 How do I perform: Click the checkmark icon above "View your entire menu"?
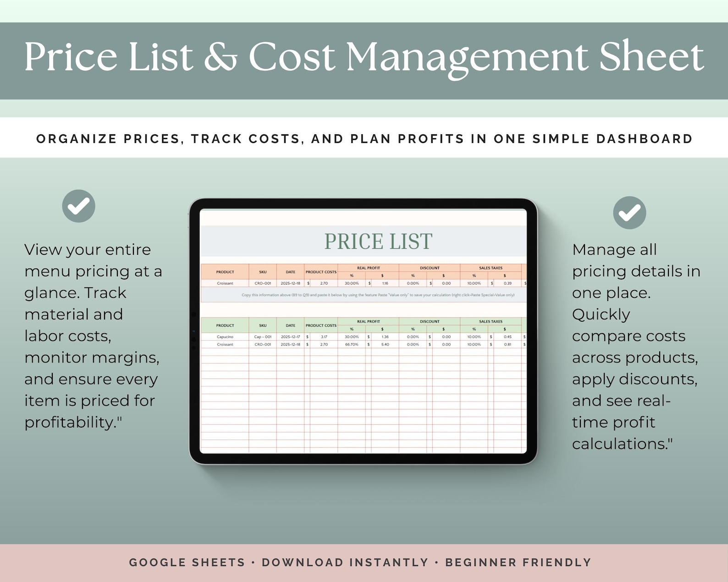tap(79, 206)
